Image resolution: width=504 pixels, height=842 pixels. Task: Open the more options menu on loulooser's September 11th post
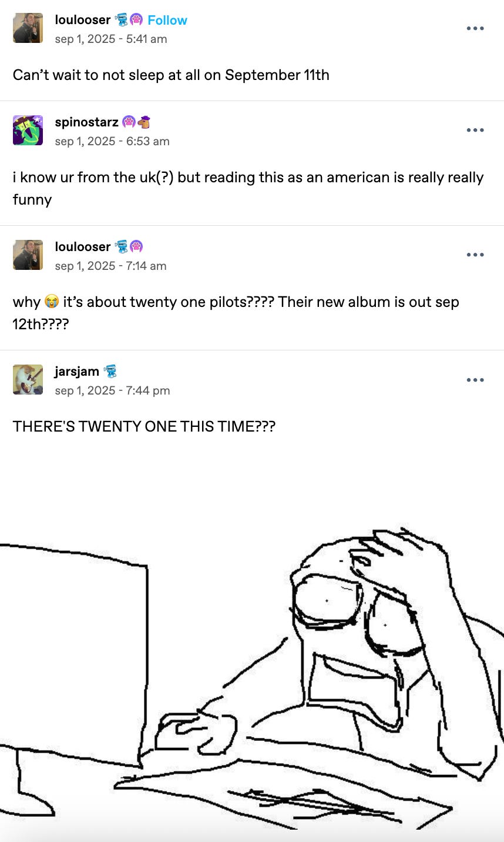pos(475,28)
